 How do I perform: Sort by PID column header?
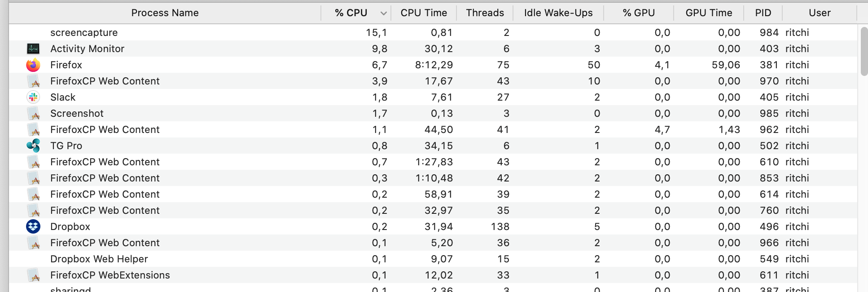[x=763, y=13]
